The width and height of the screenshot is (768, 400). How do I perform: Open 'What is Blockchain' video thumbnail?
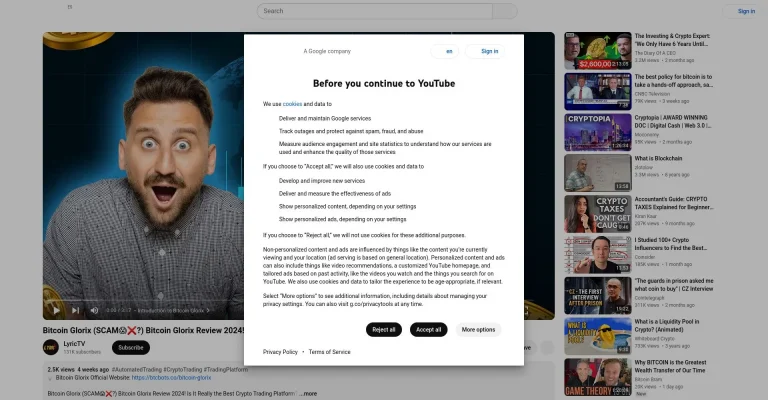point(598,173)
